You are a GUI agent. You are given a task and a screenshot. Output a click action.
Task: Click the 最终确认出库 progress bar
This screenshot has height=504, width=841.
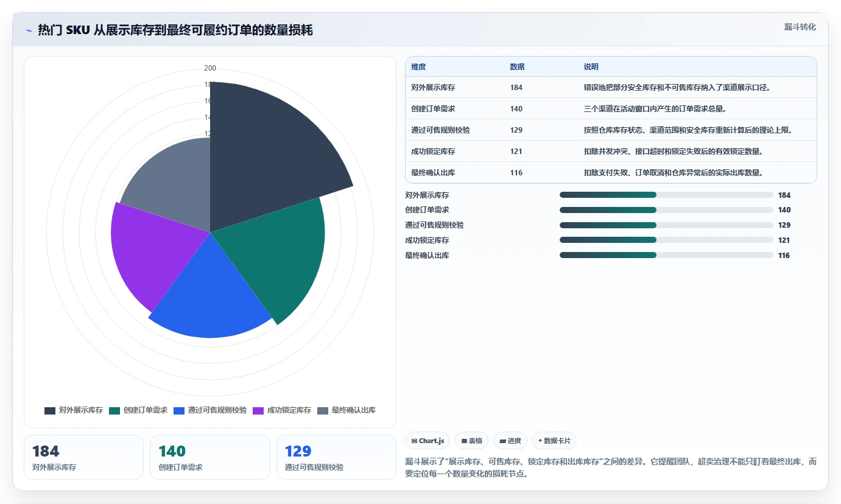pyautogui.click(x=666, y=256)
